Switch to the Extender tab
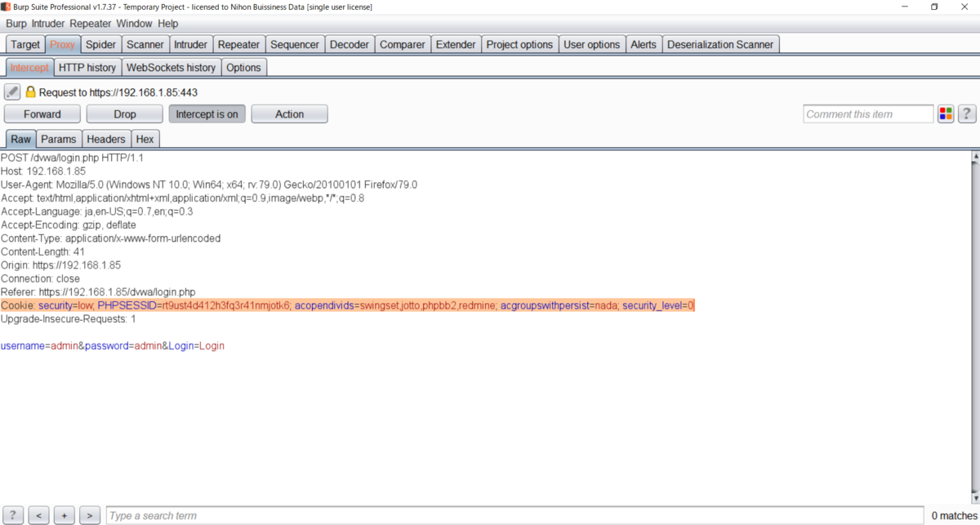Viewport: 980px width, 525px height. coord(456,44)
